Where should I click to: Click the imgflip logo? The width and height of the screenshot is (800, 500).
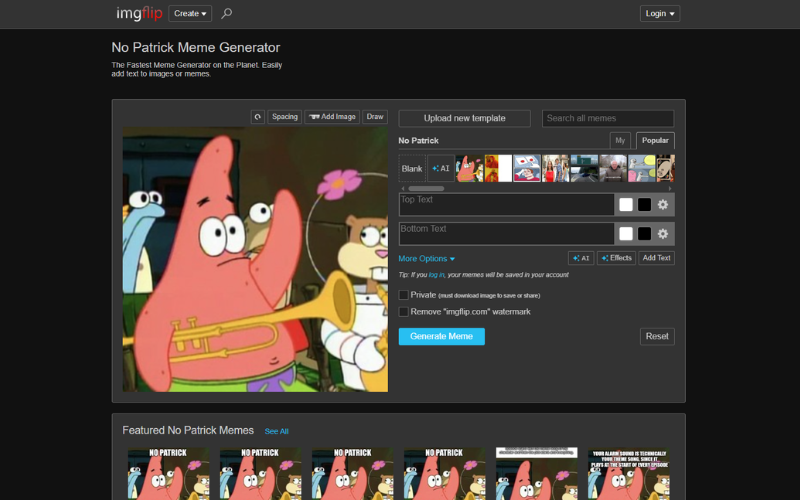(x=139, y=13)
